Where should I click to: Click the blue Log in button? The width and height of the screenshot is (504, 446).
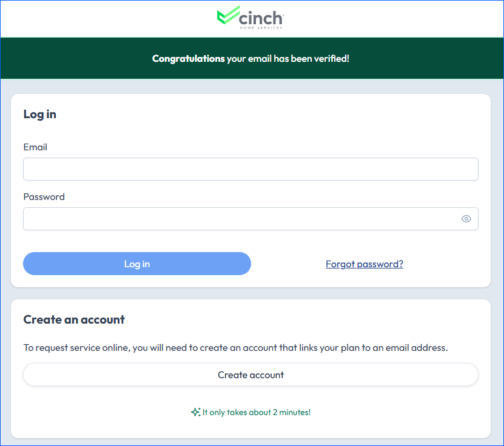[137, 264]
